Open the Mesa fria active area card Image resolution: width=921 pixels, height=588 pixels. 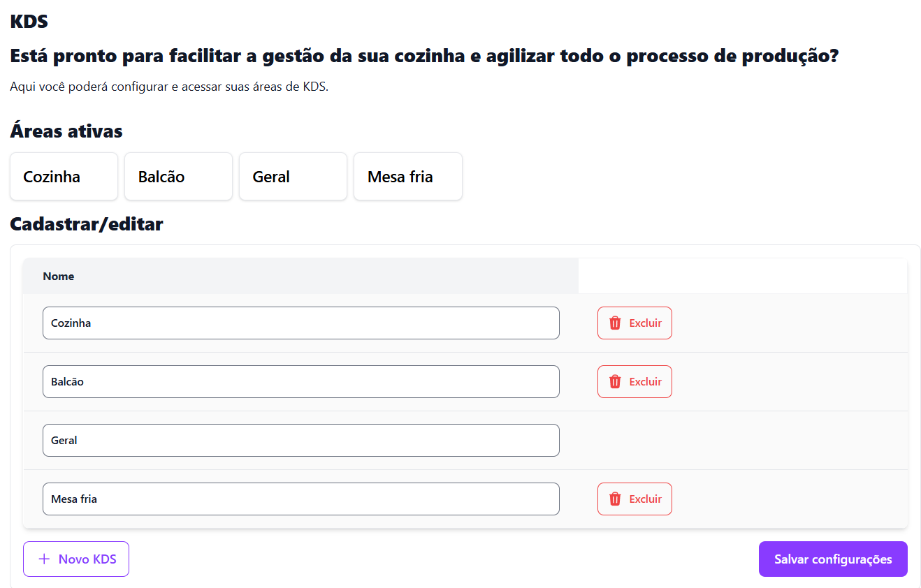pos(407,177)
